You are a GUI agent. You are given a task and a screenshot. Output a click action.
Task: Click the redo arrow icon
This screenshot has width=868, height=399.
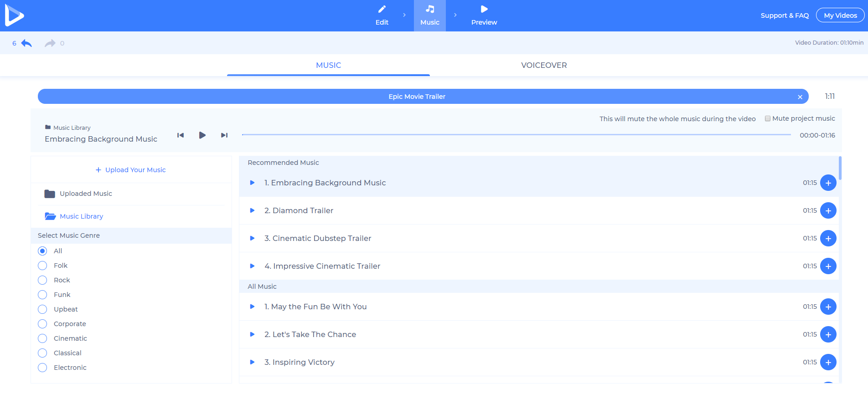(x=50, y=43)
